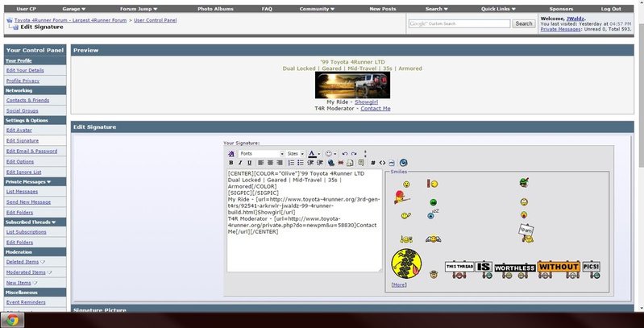Expand the Community menu
The width and height of the screenshot is (644, 328).
tap(317, 9)
